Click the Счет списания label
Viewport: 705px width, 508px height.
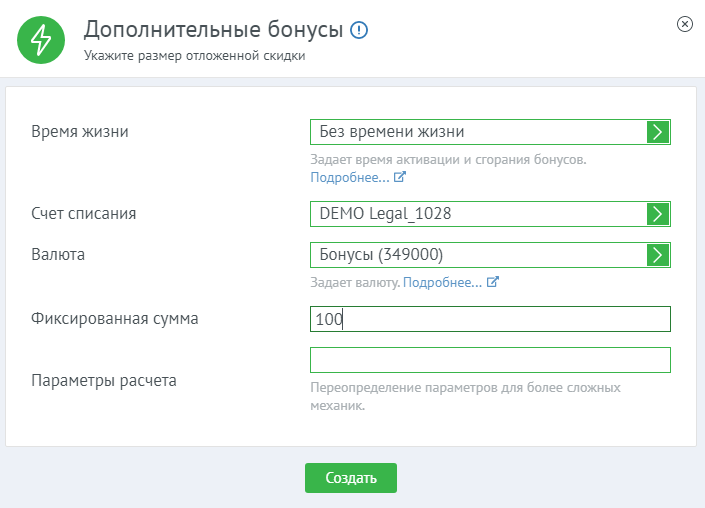84,213
